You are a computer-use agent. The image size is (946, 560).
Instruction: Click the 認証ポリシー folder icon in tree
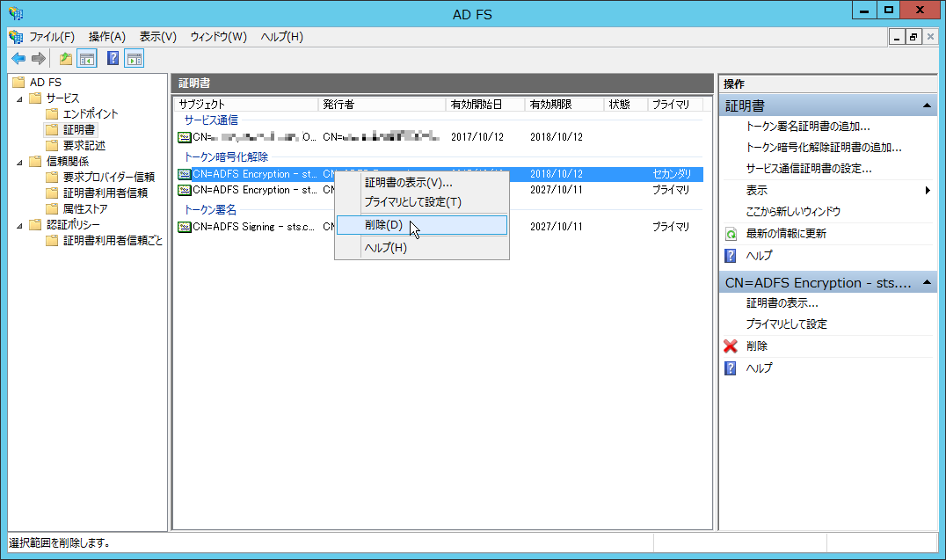coord(35,224)
